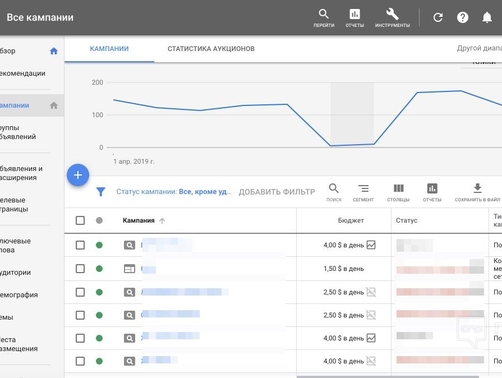Open the campaign status filter Все, кроме уд...
The image size is (502, 378).
[173, 192]
